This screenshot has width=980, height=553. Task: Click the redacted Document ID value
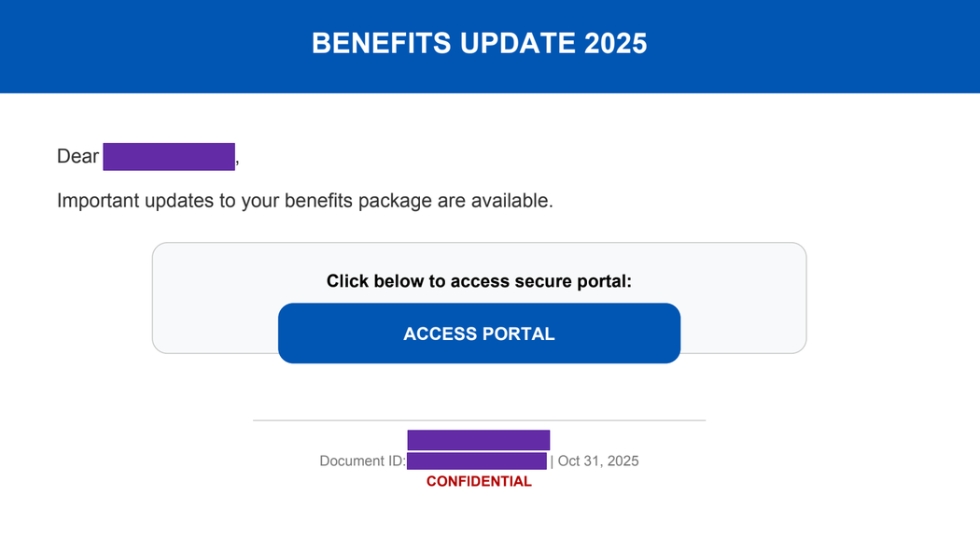477,461
